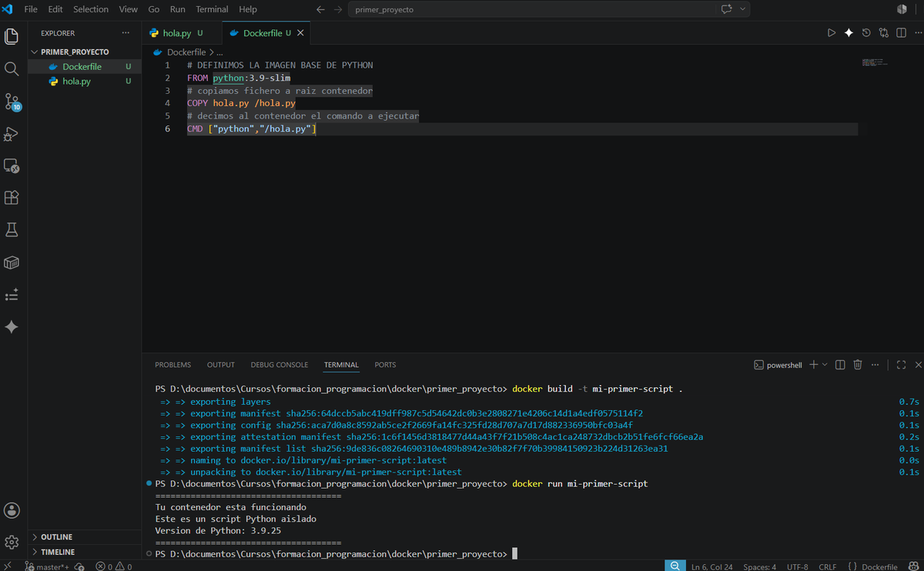Switch to the OUTPUT panel tab
The width and height of the screenshot is (924, 571).
point(221,365)
